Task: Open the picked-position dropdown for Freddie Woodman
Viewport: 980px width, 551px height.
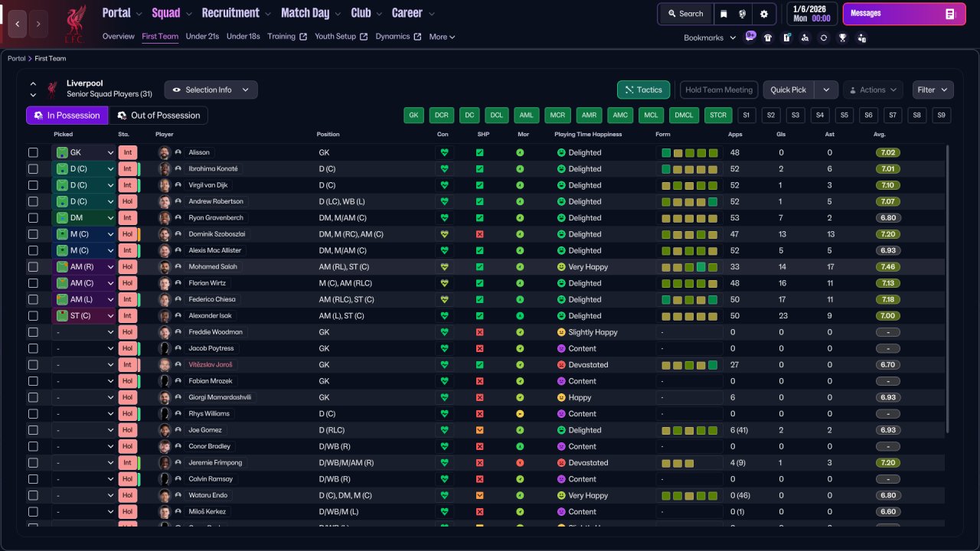Action: pos(84,332)
